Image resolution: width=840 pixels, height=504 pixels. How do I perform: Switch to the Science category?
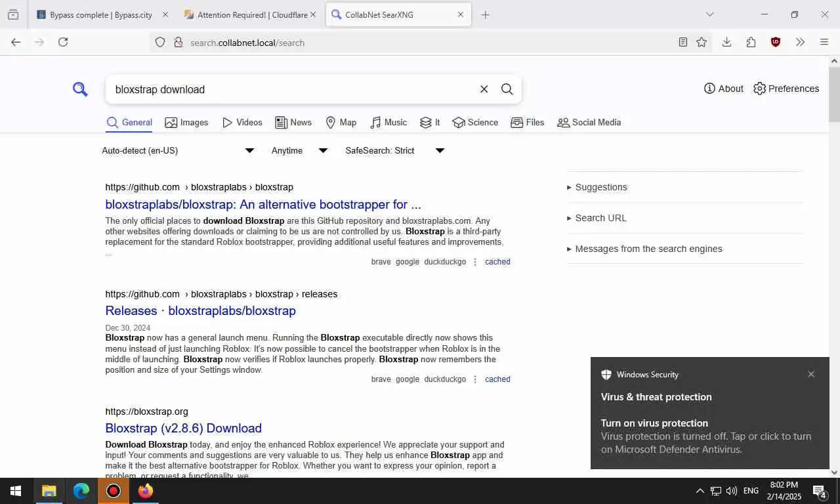pos(475,122)
